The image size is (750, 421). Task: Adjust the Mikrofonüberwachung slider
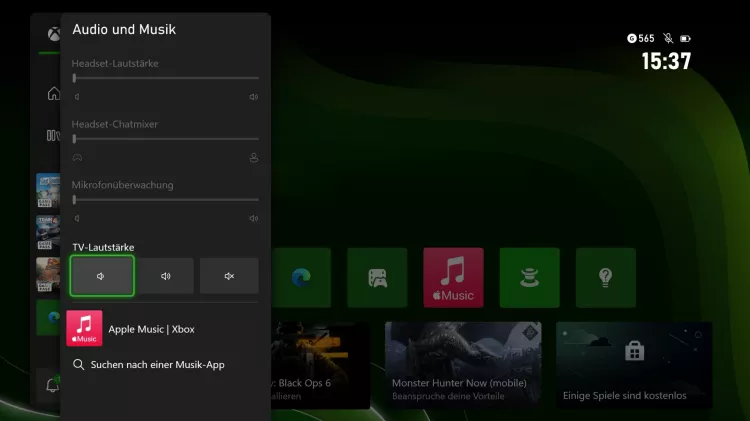click(x=165, y=199)
